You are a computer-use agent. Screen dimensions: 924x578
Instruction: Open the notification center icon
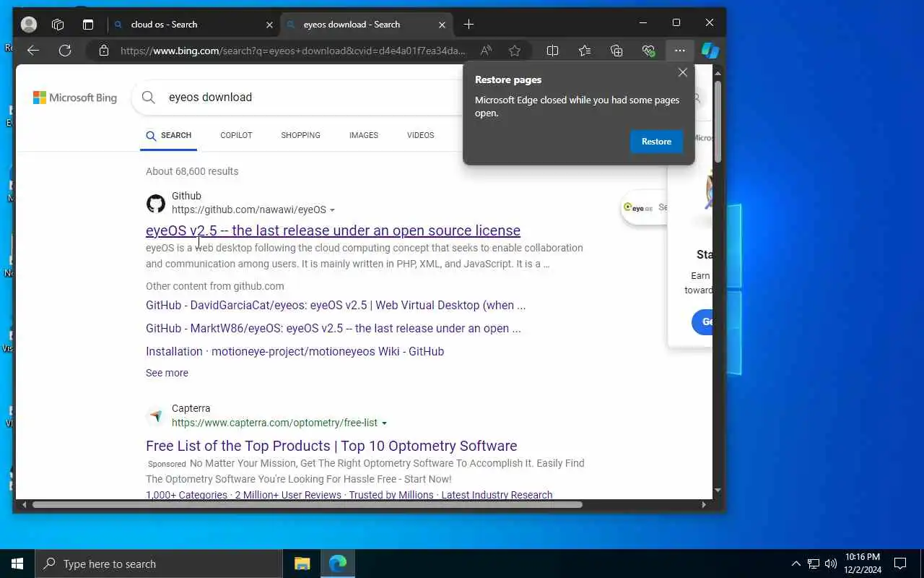(900, 564)
